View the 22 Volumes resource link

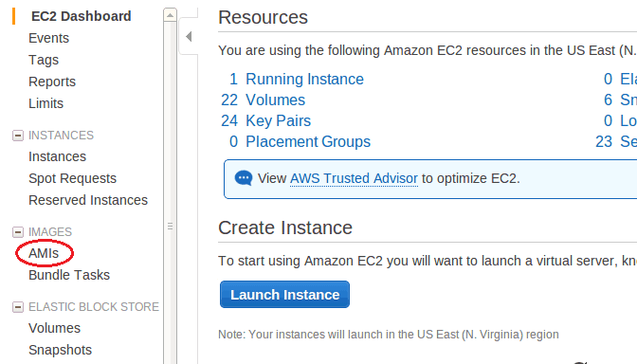point(263,100)
